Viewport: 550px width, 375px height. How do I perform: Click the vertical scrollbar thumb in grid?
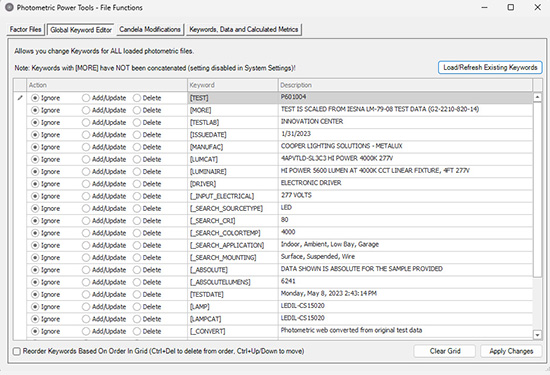[x=537, y=189]
